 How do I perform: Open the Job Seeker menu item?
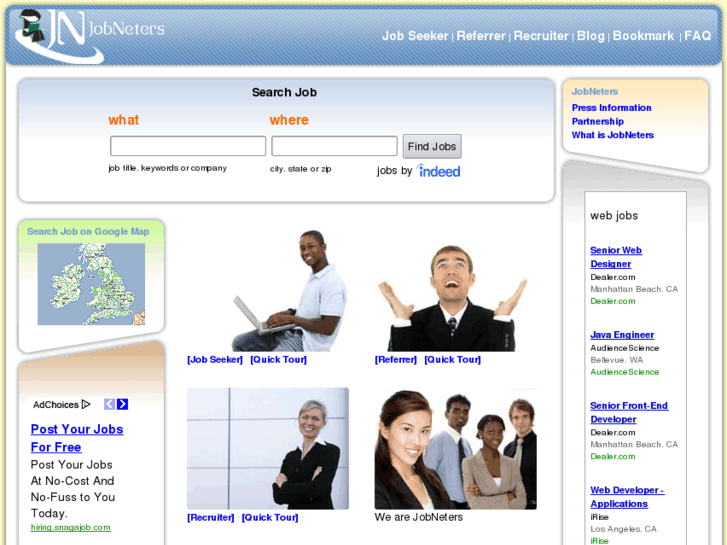coord(415,36)
